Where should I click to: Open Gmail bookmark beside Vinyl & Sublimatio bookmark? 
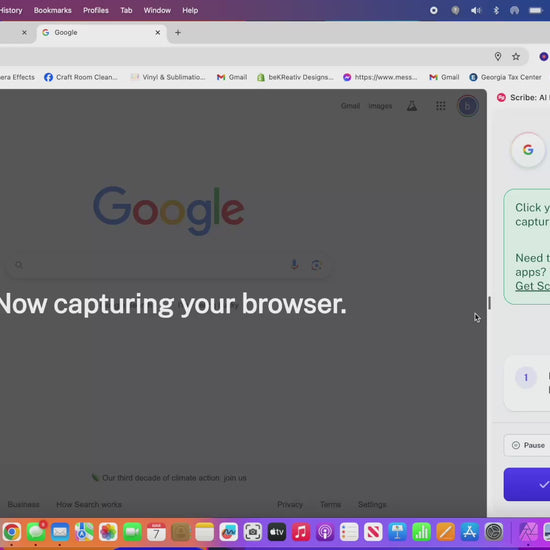(232, 77)
